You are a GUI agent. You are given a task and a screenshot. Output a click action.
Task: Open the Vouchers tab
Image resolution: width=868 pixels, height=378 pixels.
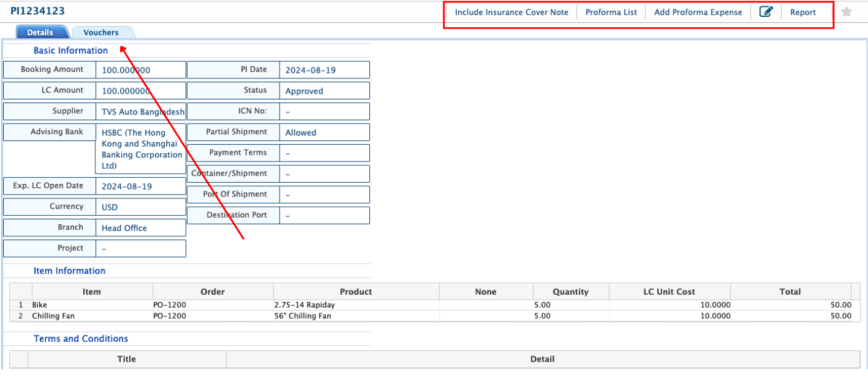101,33
